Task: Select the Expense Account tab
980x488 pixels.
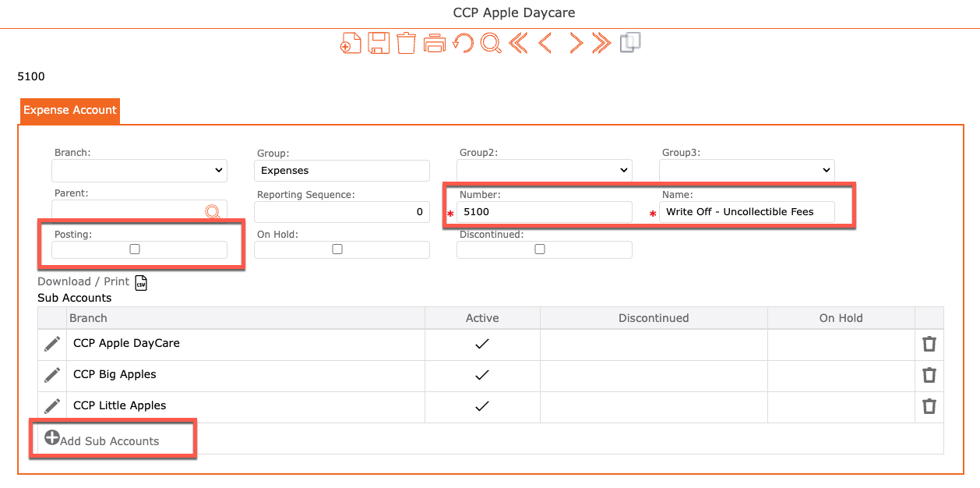Action: pyautogui.click(x=70, y=111)
